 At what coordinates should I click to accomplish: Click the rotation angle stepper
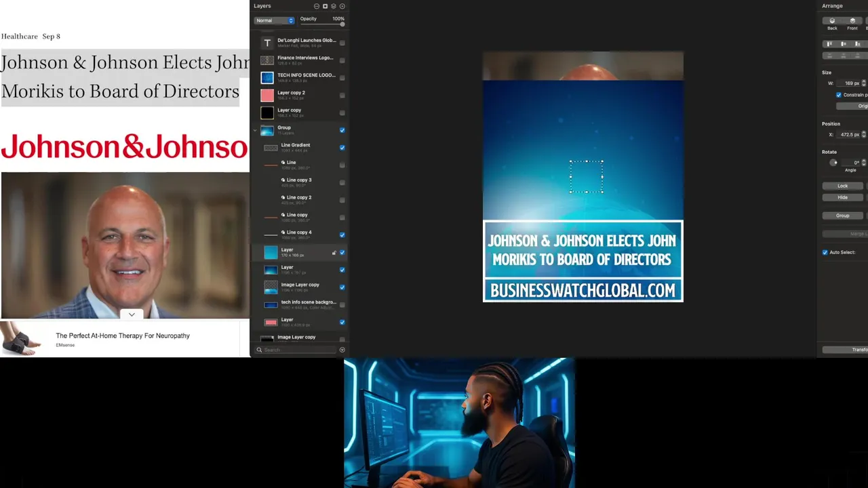[x=864, y=163]
